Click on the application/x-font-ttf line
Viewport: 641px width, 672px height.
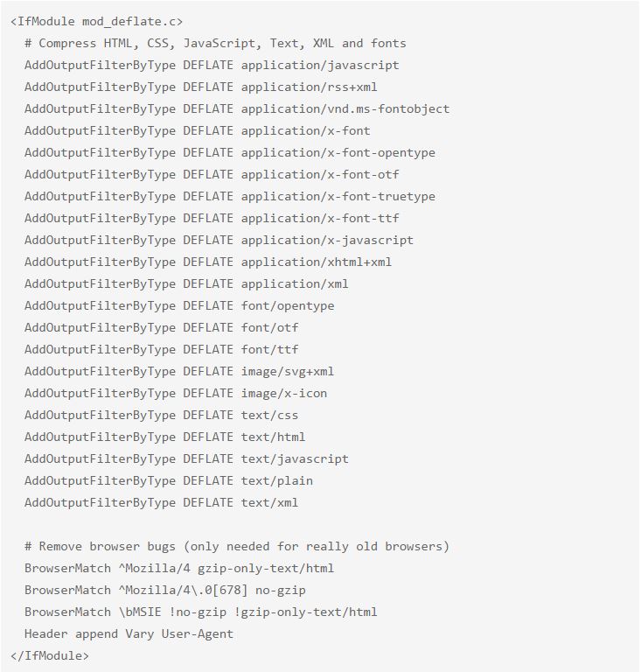(x=212, y=218)
